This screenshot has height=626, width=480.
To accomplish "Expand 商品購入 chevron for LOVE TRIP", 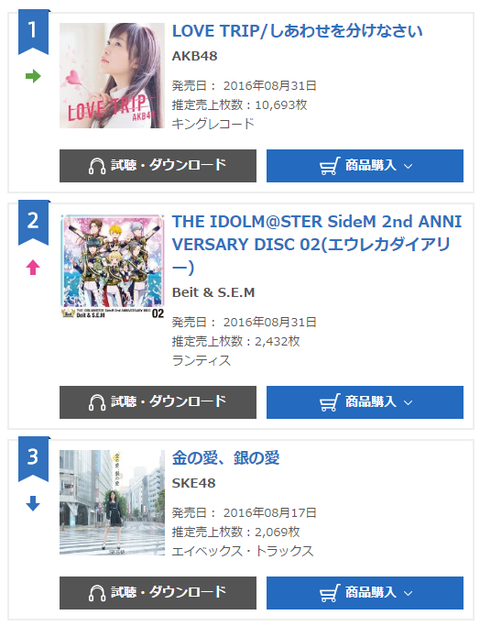I will click(408, 166).
